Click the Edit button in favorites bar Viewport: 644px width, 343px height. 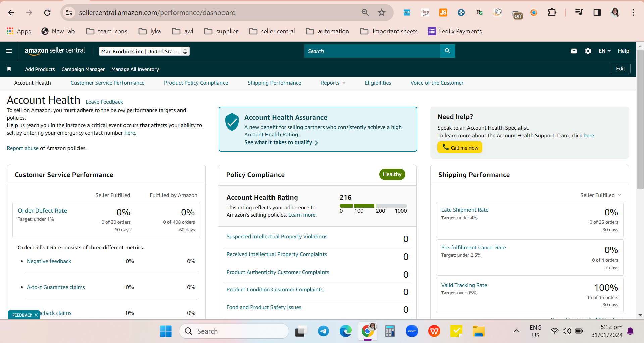(x=620, y=69)
